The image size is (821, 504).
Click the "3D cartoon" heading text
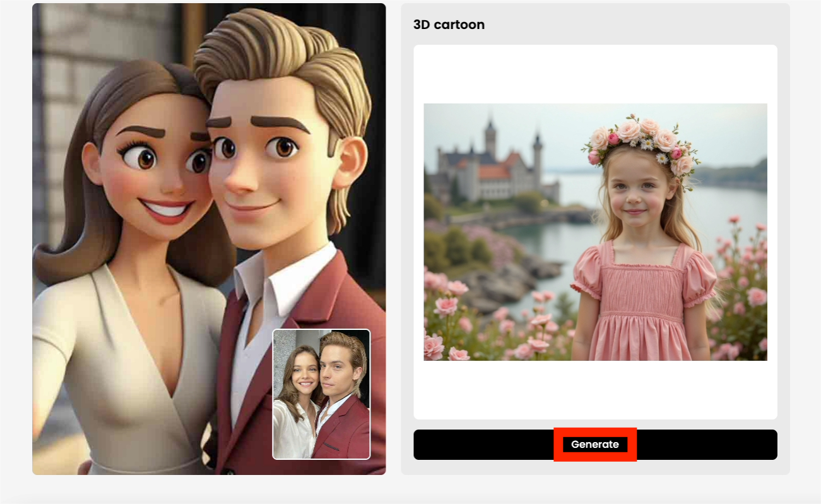[449, 25]
